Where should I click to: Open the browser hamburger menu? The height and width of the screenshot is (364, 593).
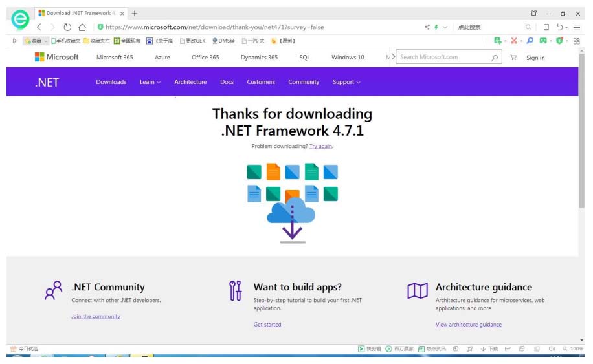(x=576, y=27)
